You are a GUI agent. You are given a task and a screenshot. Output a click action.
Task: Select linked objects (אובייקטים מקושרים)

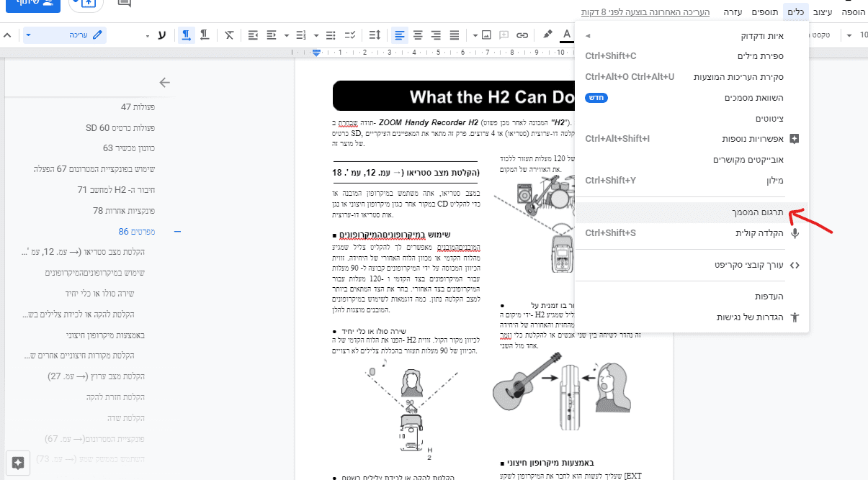[x=692, y=159]
